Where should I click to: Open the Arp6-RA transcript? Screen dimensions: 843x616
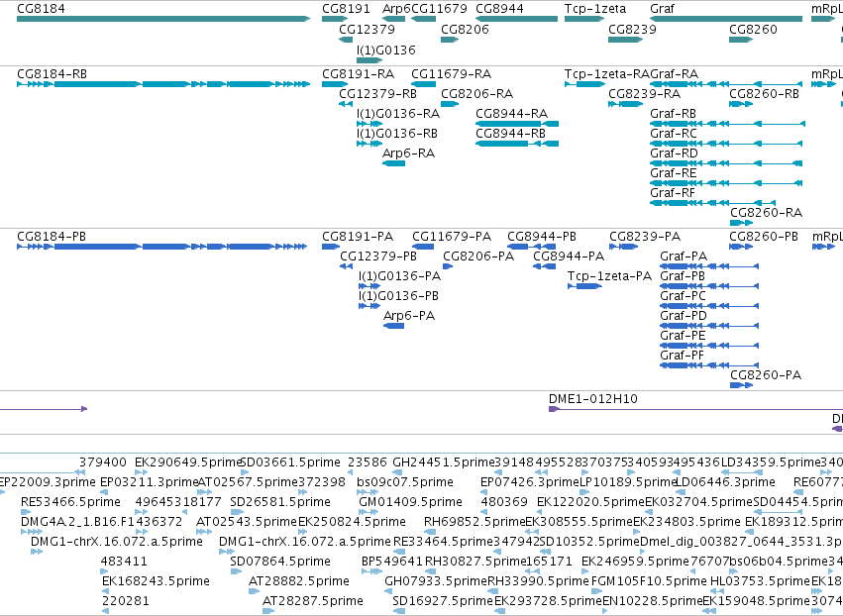tap(393, 163)
